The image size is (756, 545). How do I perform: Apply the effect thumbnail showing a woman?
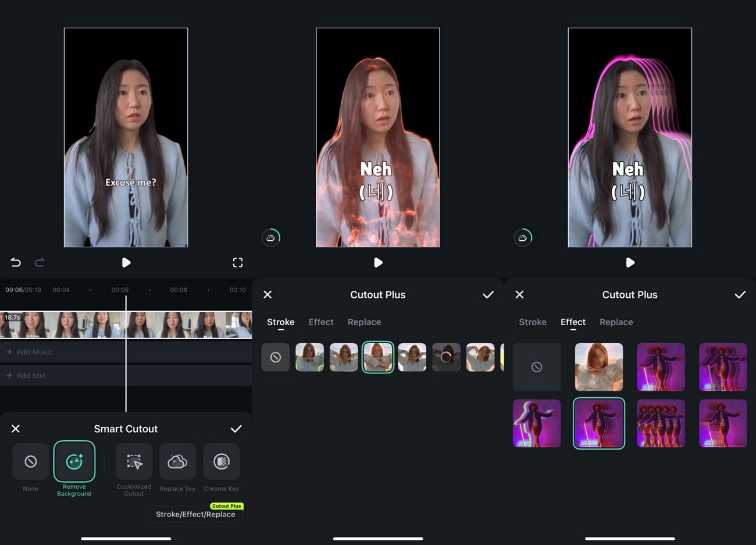tap(599, 367)
